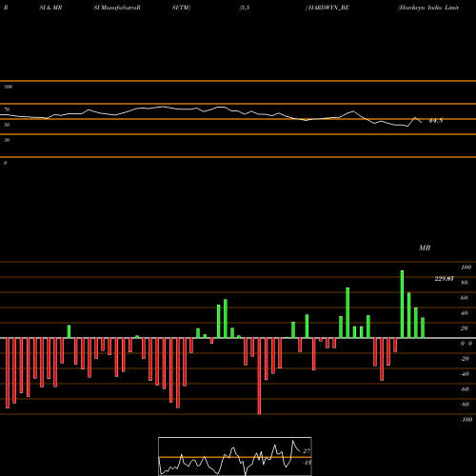
Task: Click the -100 label on MR axis
Action: click(466, 420)
